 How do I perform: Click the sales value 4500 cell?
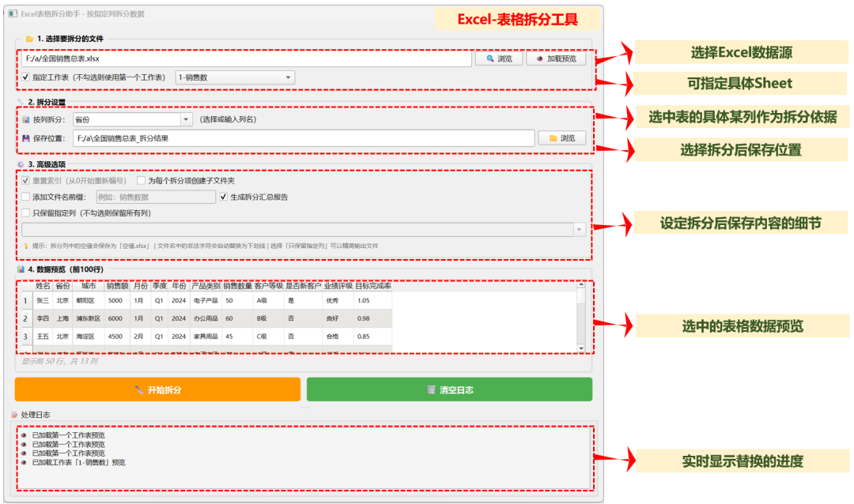coord(118,337)
